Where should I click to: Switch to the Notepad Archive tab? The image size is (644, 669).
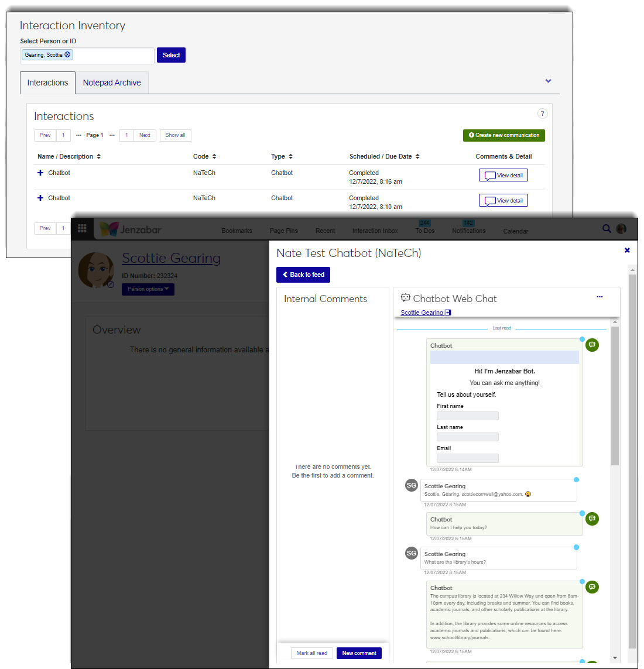[x=112, y=83]
